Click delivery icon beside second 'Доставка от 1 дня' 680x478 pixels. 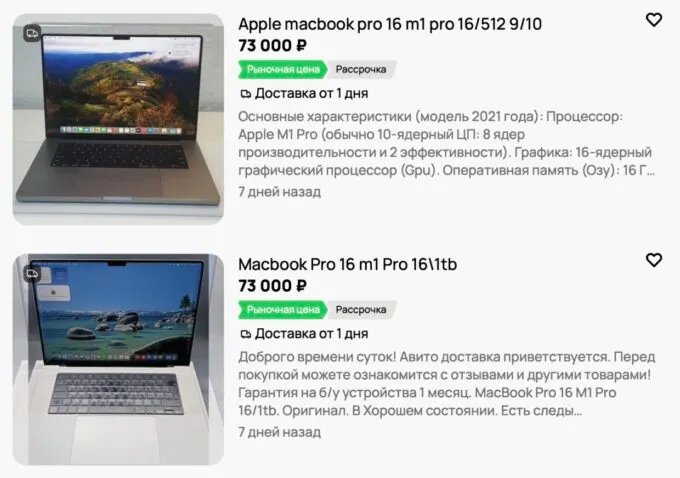click(245, 334)
